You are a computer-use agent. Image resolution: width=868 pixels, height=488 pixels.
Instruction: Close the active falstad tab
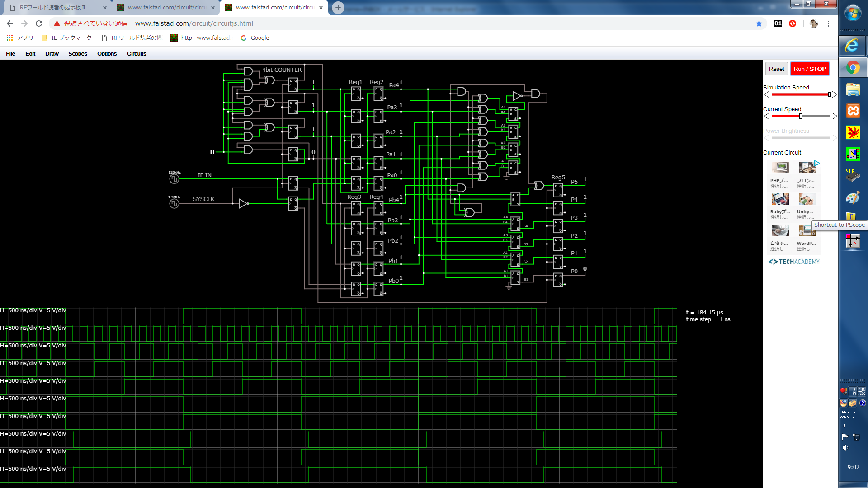[321, 7]
